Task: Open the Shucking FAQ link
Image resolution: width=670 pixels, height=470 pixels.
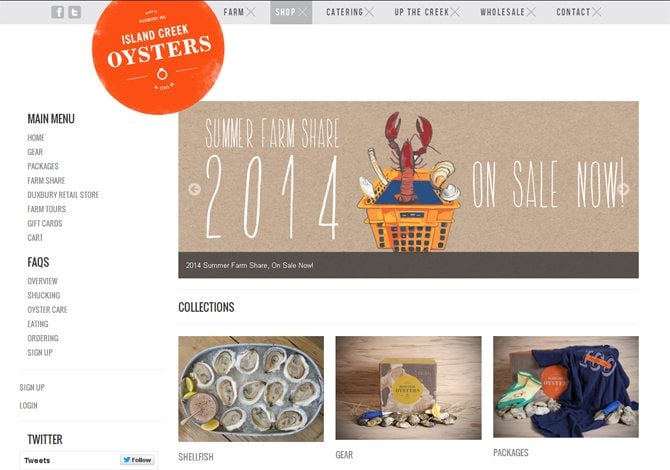Action: [44, 295]
